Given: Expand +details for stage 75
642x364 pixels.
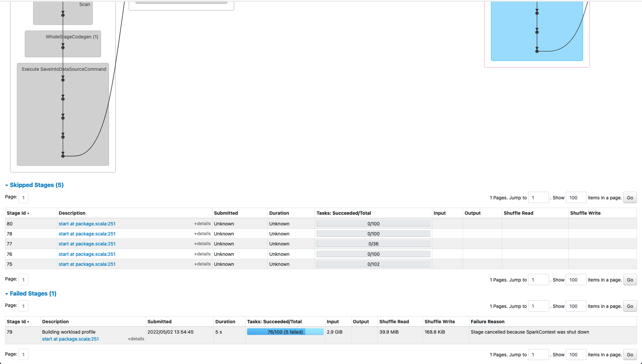Looking at the screenshot, I should (202, 264).
